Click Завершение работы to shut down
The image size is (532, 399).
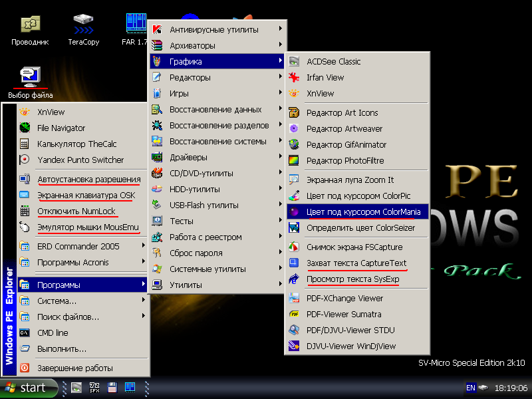tap(74, 368)
